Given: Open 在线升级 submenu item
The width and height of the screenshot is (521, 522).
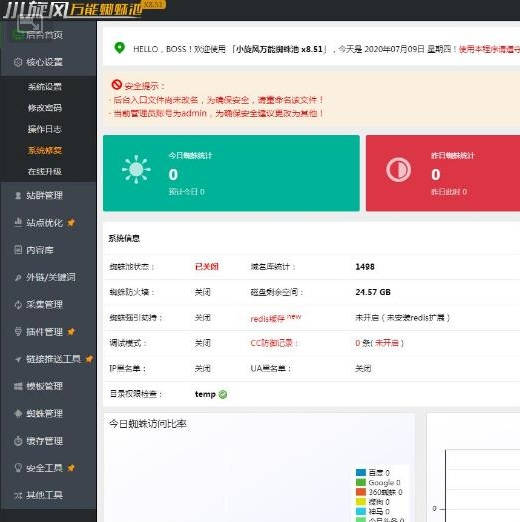Looking at the screenshot, I should coord(45,172).
